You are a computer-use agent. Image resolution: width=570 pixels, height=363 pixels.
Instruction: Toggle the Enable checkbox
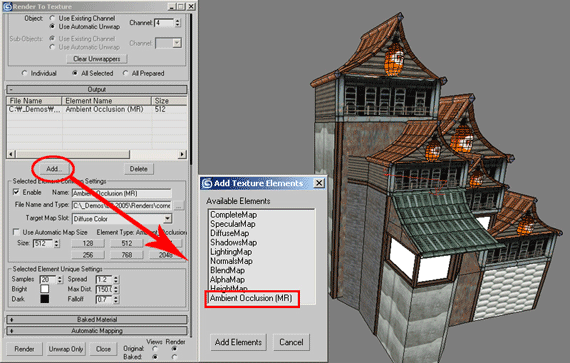(x=16, y=192)
